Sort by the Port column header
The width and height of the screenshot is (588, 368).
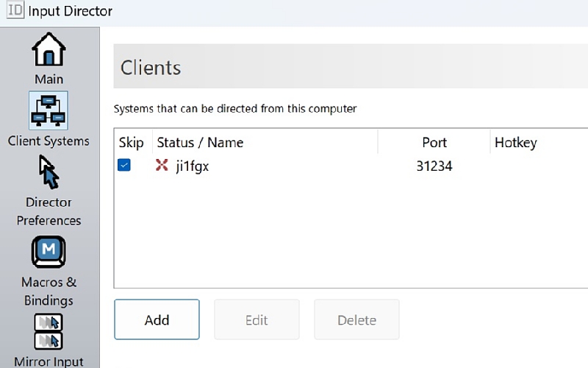click(434, 142)
